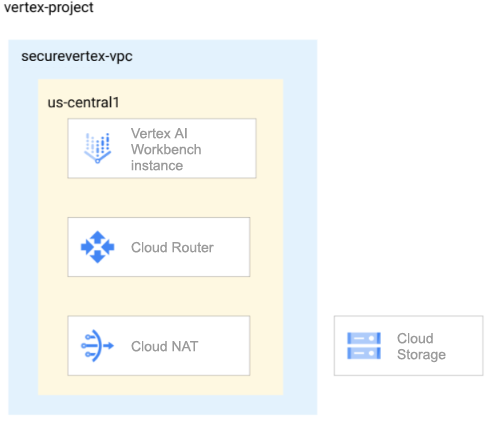Select the "Cloud Storage" label
Image resolution: width=489 pixels, height=424 pixels.
point(421,346)
